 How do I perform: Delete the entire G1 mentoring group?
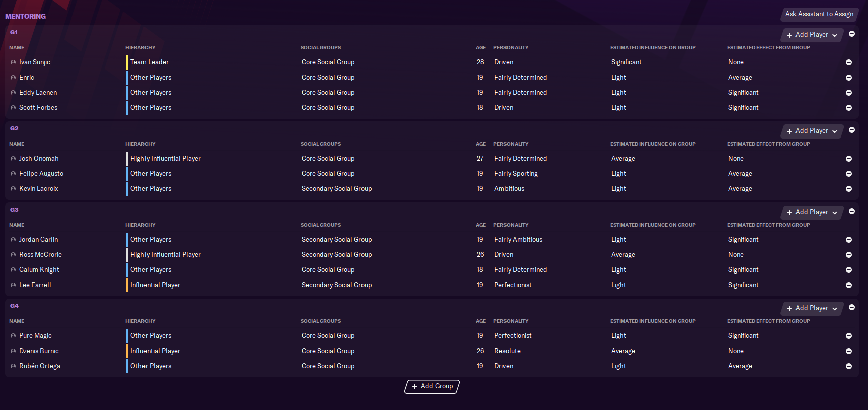coord(852,34)
